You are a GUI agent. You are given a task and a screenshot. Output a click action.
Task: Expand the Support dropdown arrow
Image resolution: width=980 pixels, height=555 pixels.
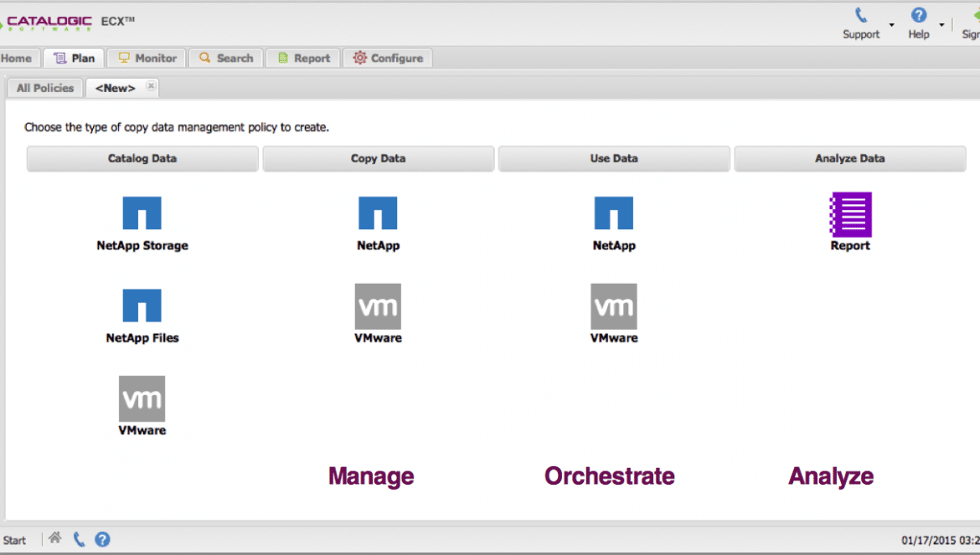[x=892, y=25]
